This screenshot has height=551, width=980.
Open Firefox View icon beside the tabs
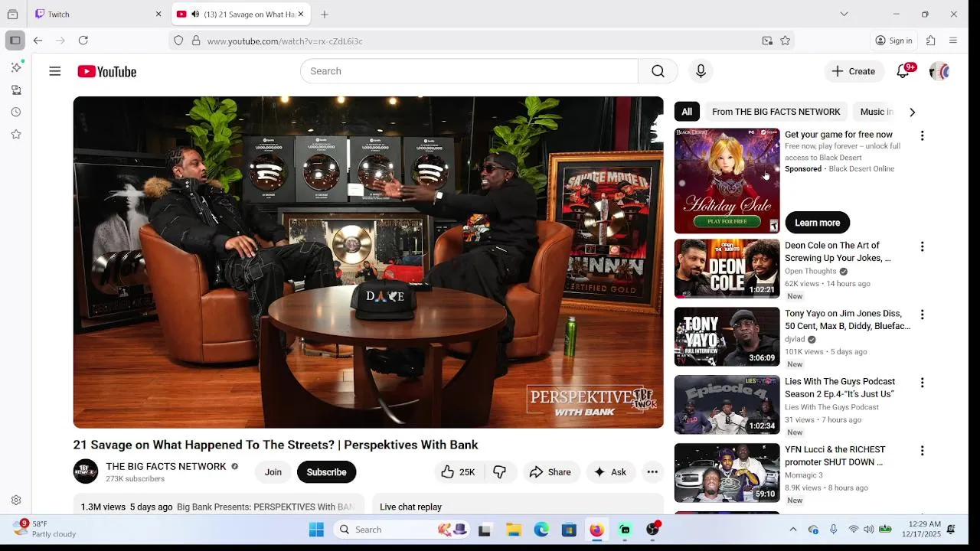(12, 14)
